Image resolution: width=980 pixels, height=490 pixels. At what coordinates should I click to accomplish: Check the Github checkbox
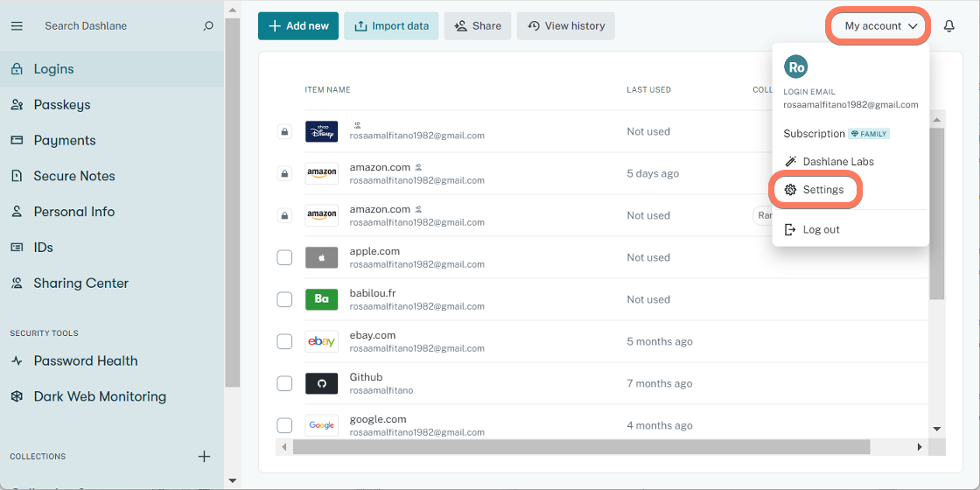coord(284,383)
